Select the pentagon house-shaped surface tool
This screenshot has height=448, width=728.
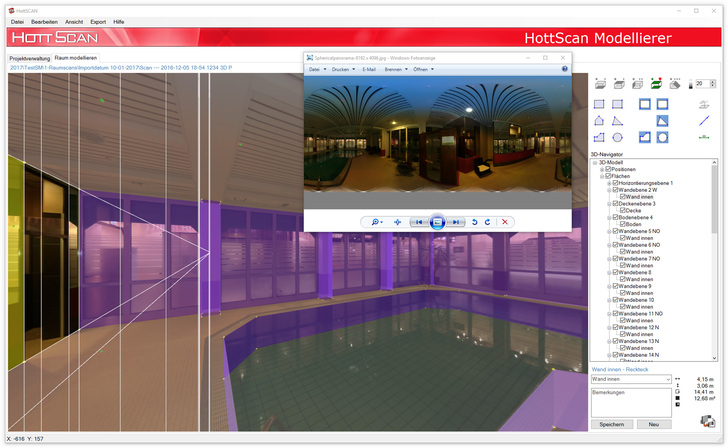pyautogui.click(x=599, y=120)
